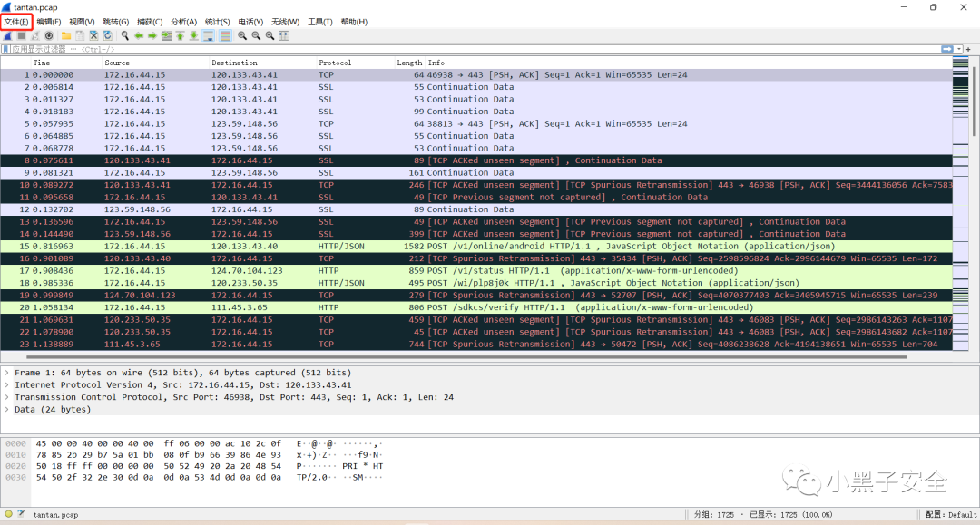
Task: Open the 统计(S) menu
Action: 218,22
